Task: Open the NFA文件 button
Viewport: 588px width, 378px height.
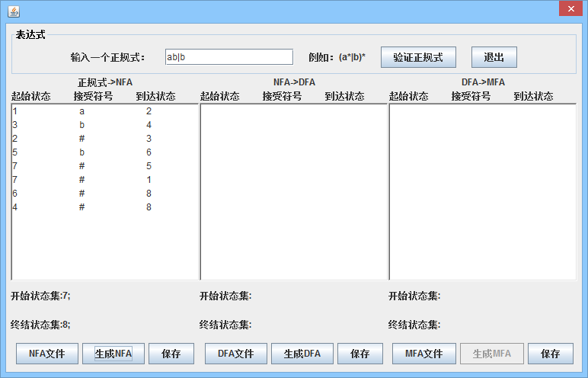Action: pos(47,354)
